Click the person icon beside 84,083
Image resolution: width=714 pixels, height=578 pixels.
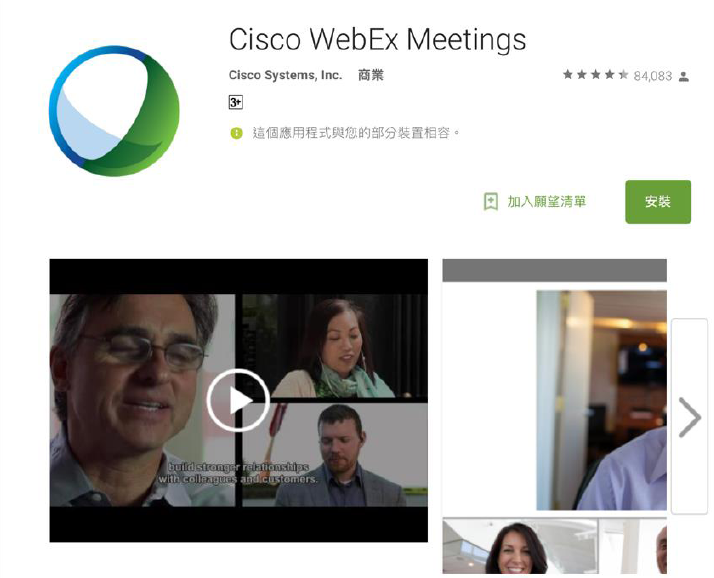tap(683, 77)
